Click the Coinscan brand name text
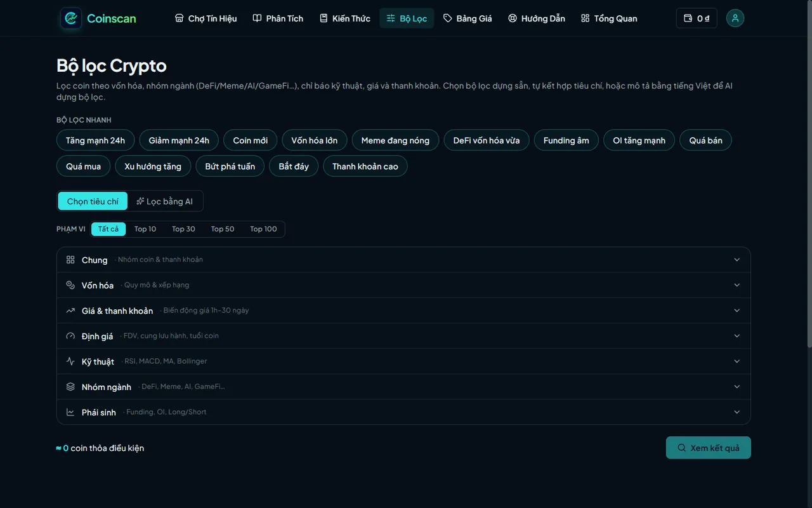This screenshot has width=812, height=508. (112, 18)
